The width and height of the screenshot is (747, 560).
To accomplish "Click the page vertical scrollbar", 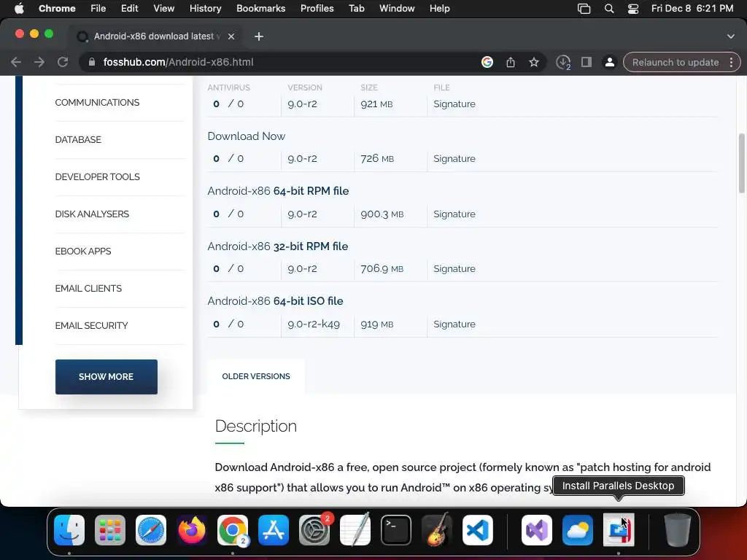I will point(741,163).
